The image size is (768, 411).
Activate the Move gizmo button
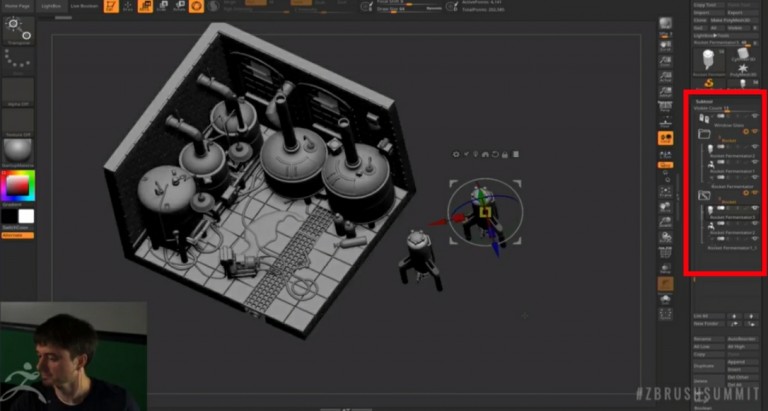click(x=146, y=6)
